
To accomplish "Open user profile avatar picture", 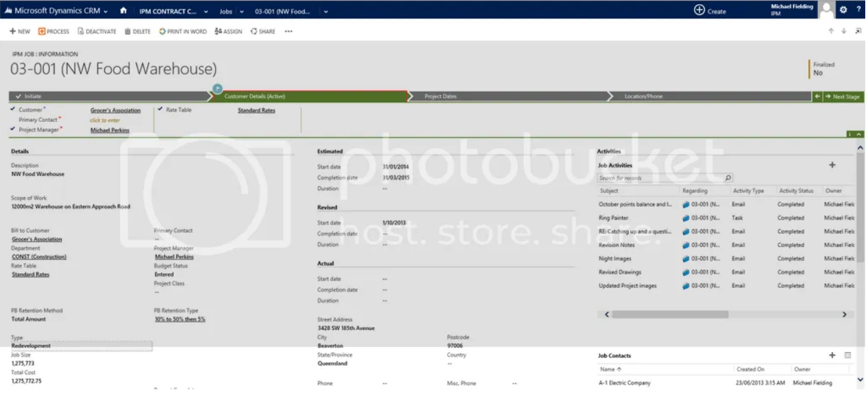I will (x=826, y=10).
